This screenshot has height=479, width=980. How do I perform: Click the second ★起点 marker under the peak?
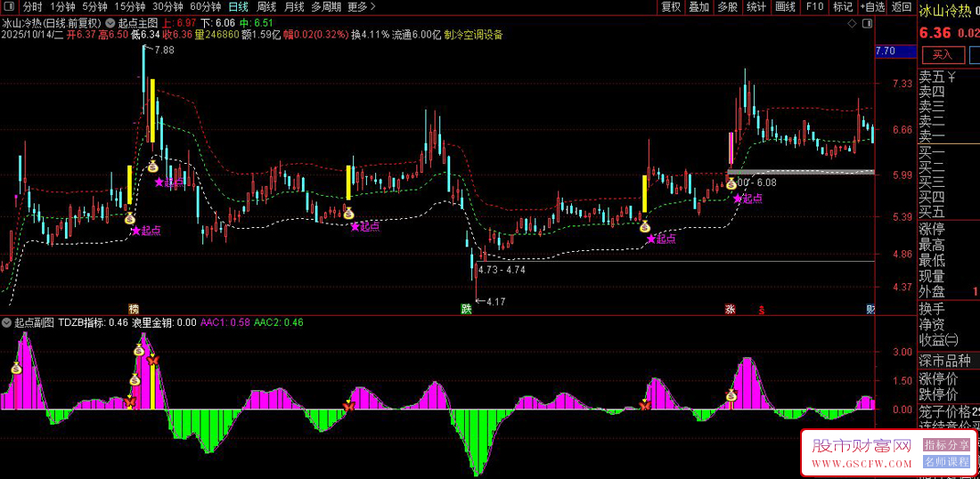[x=169, y=182]
